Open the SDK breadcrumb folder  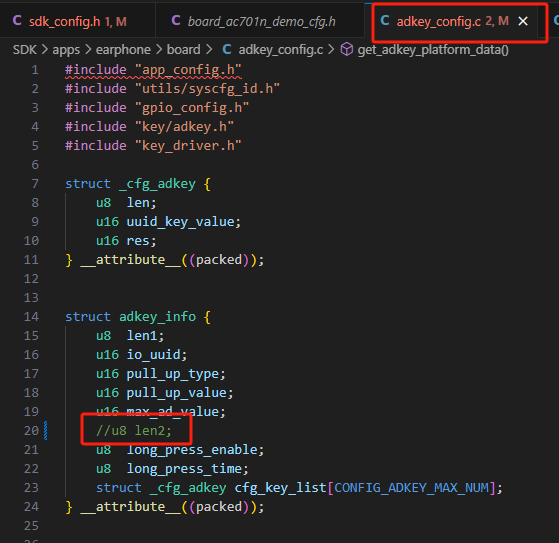point(25,50)
